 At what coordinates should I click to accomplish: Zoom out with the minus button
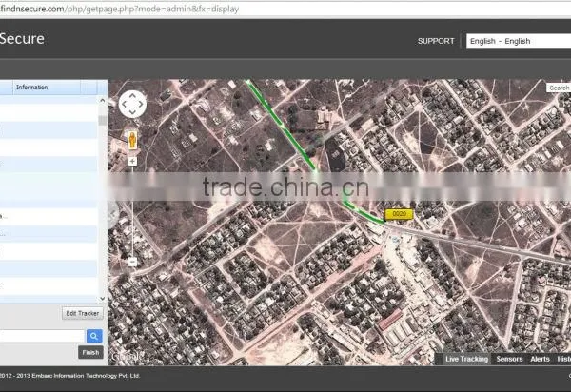132,262
